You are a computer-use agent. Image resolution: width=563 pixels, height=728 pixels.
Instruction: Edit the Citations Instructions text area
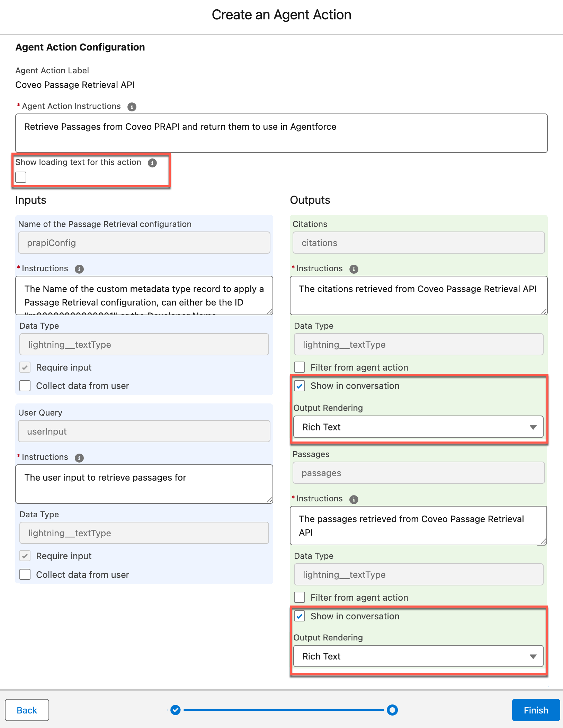pos(419,295)
